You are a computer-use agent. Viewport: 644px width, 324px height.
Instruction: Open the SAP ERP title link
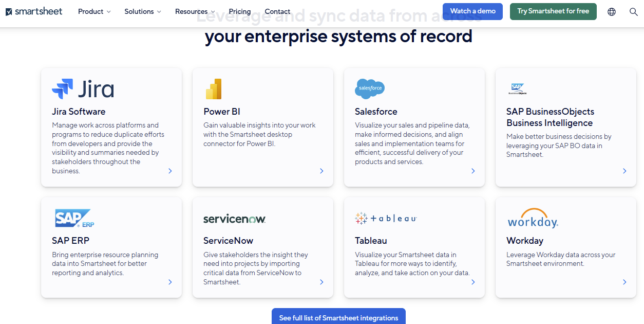tap(70, 241)
